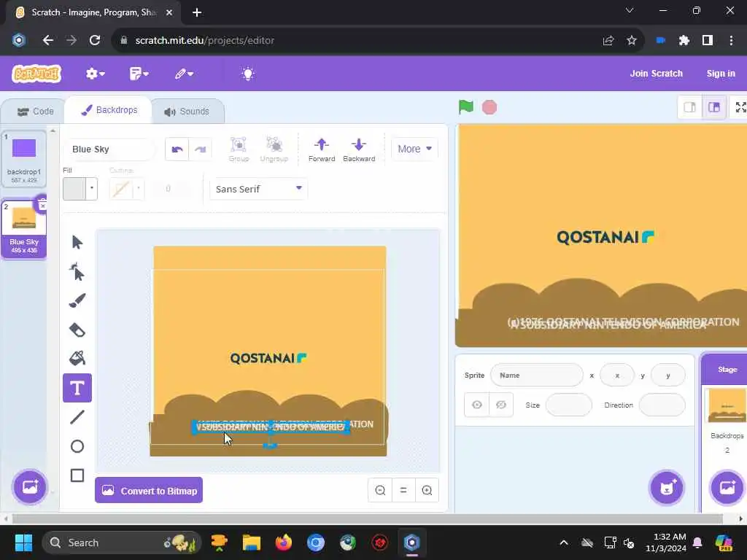The image size is (747, 560).
Task: Reload the browser page
Action: [95, 41]
